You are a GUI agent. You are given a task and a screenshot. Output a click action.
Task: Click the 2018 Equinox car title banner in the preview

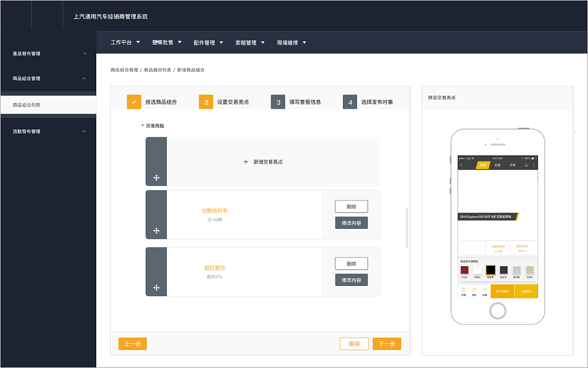(x=488, y=216)
